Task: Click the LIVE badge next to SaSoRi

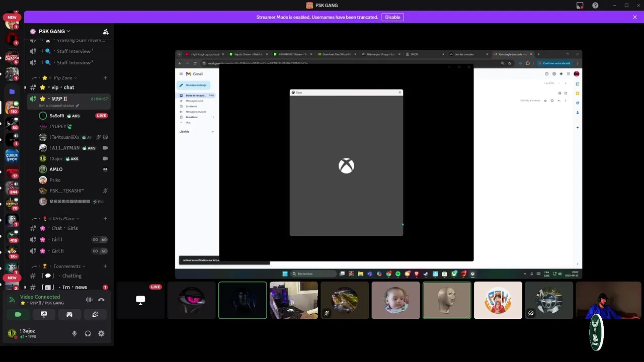Action: click(x=102, y=116)
